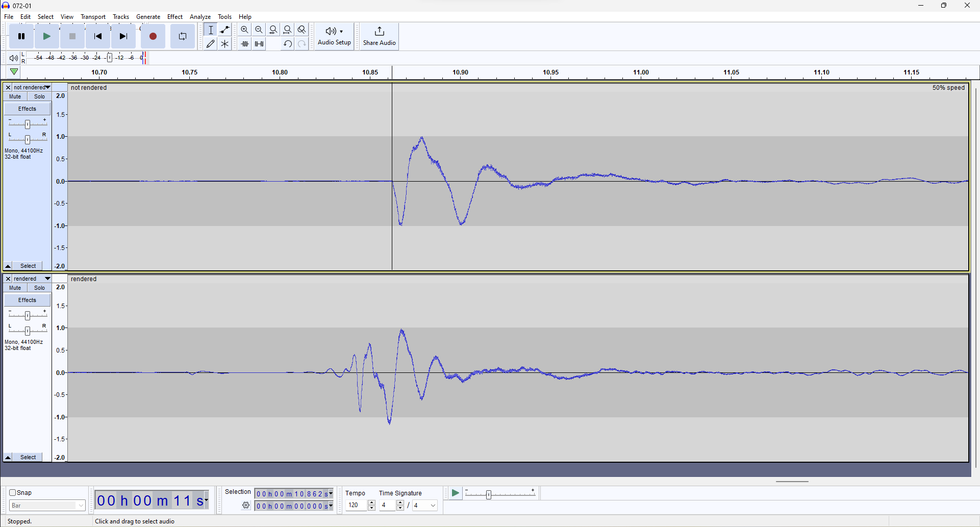Click Effects on the rendered track
The height and width of the screenshot is (527, 980).
27,300
